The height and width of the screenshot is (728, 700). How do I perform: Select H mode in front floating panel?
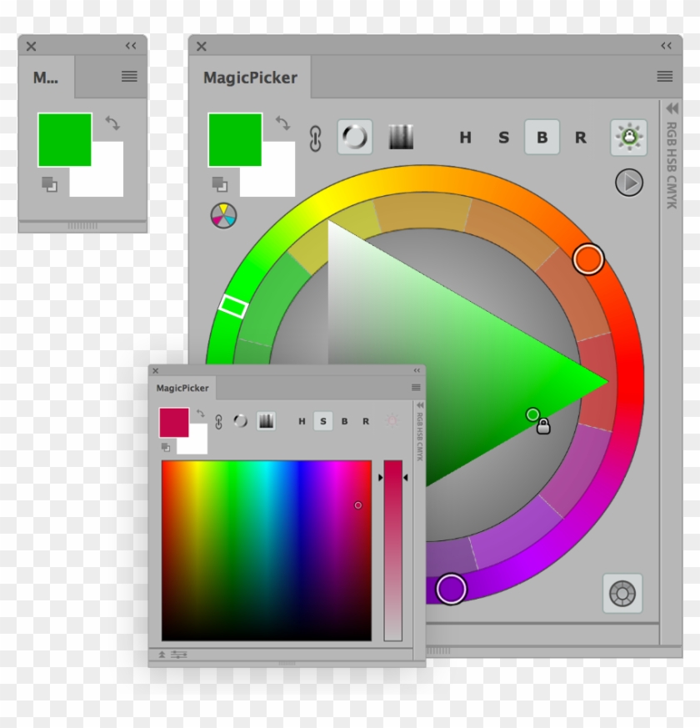pyautogui.click(x=302, y=421)
